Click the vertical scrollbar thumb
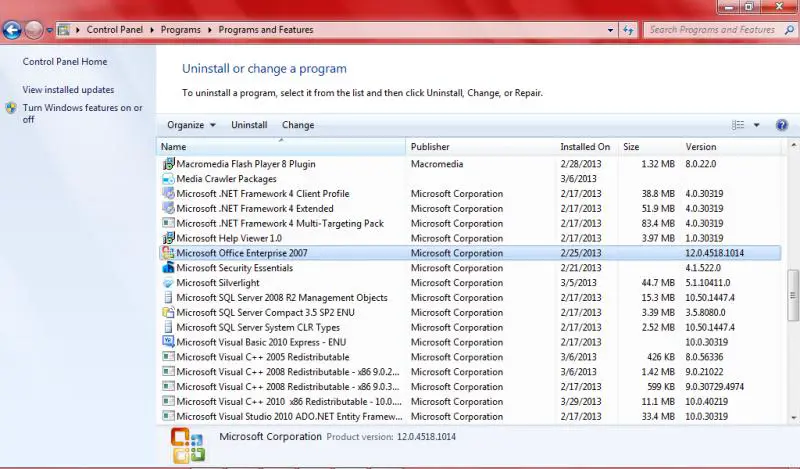 pyautogui.click(x=793, y=295)
